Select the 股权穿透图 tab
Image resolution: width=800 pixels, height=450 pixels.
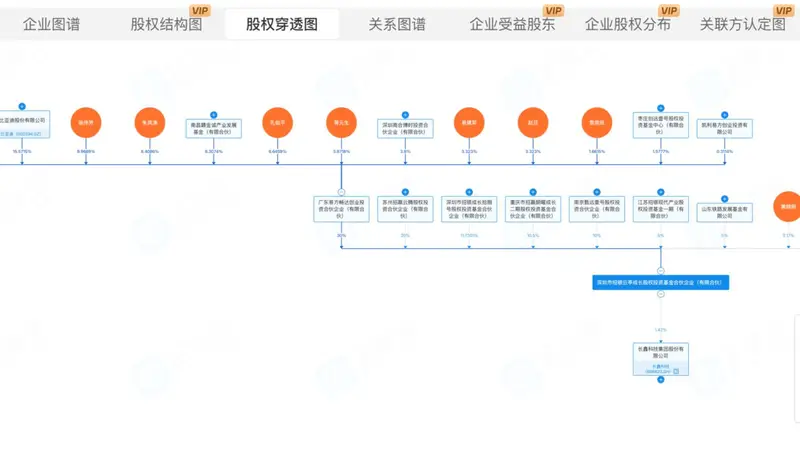coord(282,24)
